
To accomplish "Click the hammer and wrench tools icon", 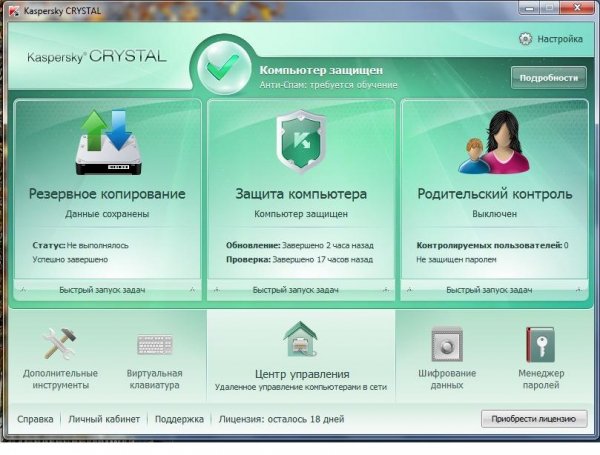I will click(60, 343).
